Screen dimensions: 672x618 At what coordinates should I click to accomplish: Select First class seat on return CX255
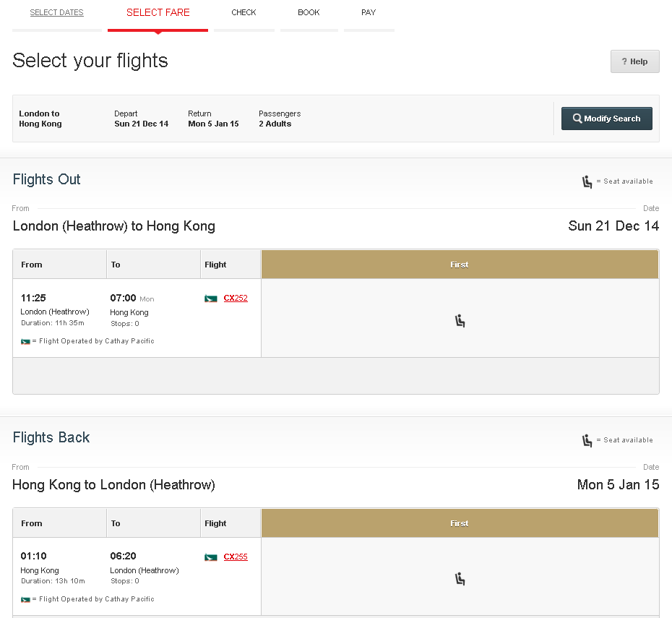460,578
